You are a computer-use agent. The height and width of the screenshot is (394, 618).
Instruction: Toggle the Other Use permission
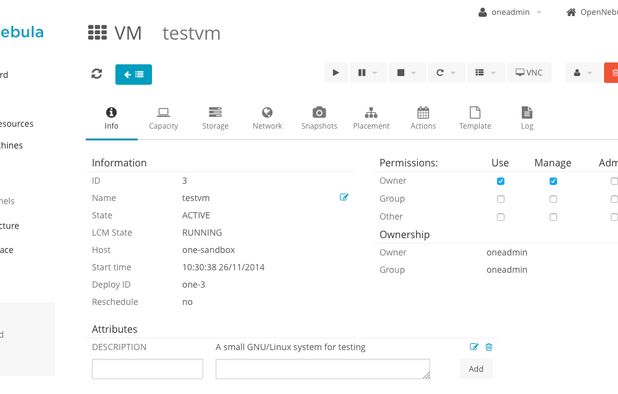(x=501, y=217)
